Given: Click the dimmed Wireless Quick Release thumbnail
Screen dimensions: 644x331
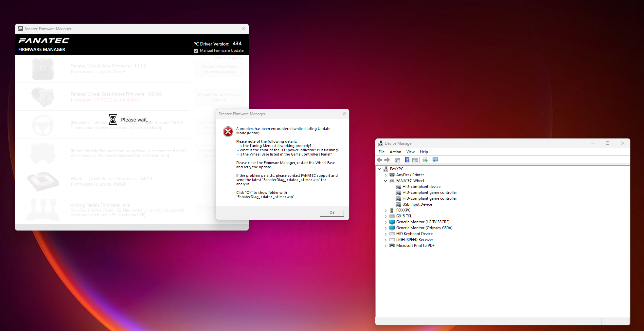Looking at the screenshot, I should click(43, 181).
